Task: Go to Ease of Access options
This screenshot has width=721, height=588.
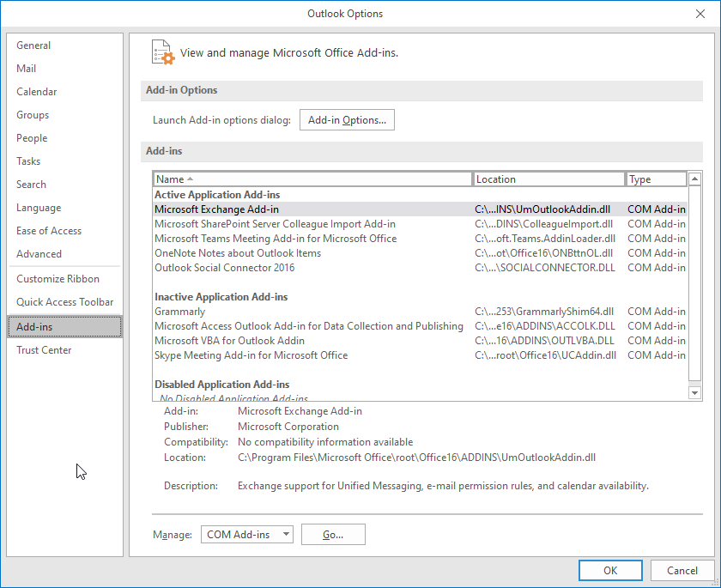Action: 65,231
